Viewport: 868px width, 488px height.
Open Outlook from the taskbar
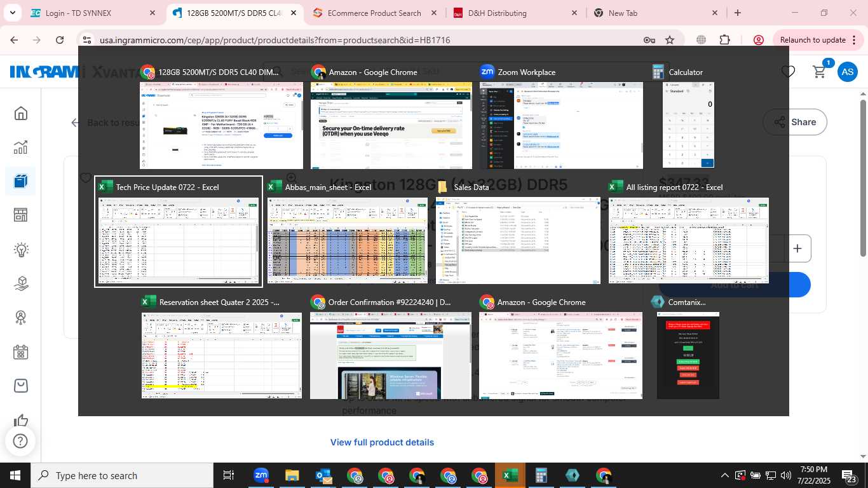tap(323, 475)
